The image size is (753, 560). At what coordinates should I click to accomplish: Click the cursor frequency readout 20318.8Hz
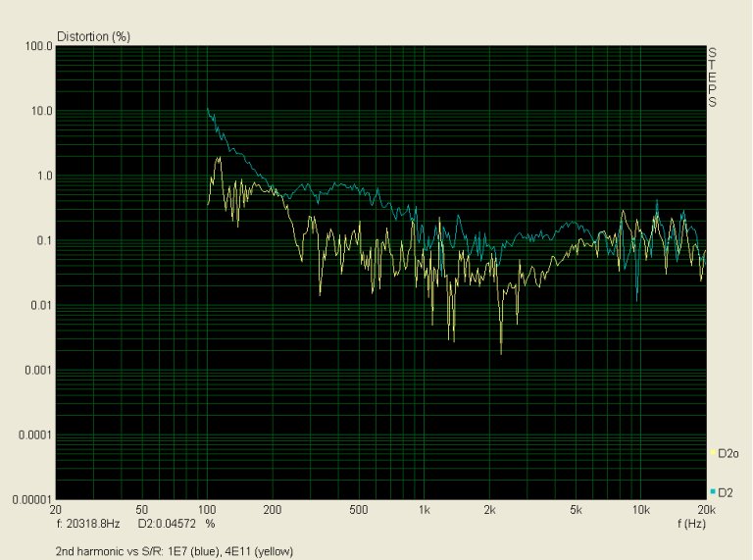point(93,524)
